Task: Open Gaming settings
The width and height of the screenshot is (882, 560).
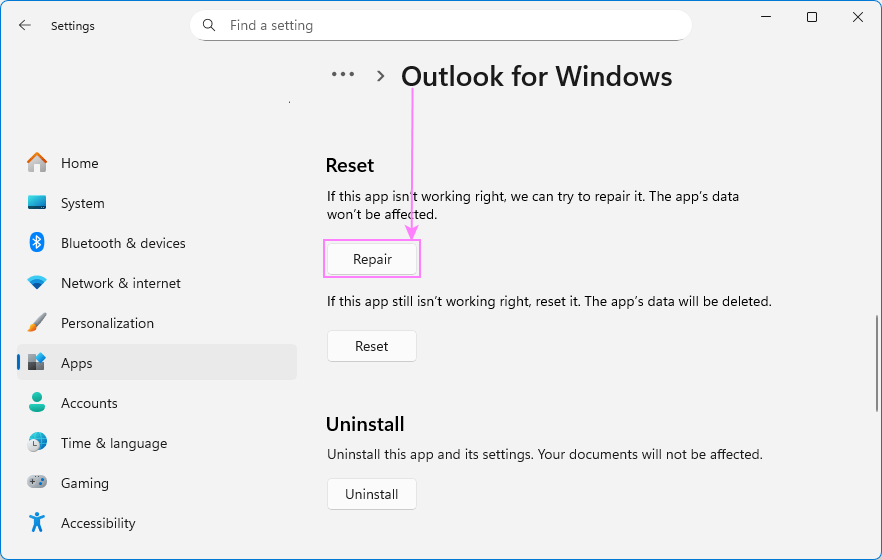Action: [x=156, y=483]
